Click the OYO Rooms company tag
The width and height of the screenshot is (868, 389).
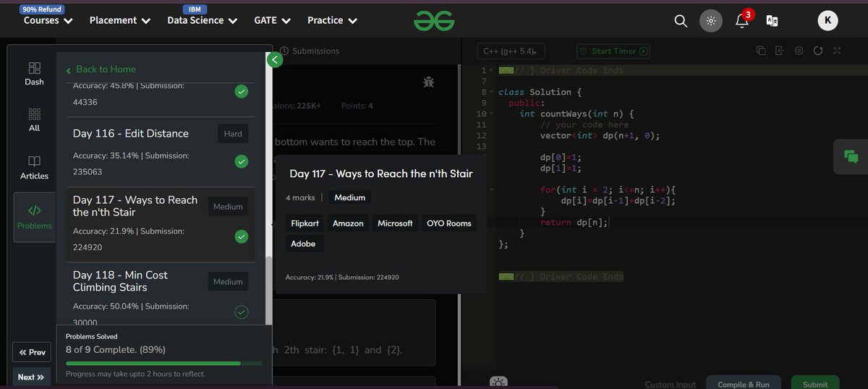click(x=449, y=223)
